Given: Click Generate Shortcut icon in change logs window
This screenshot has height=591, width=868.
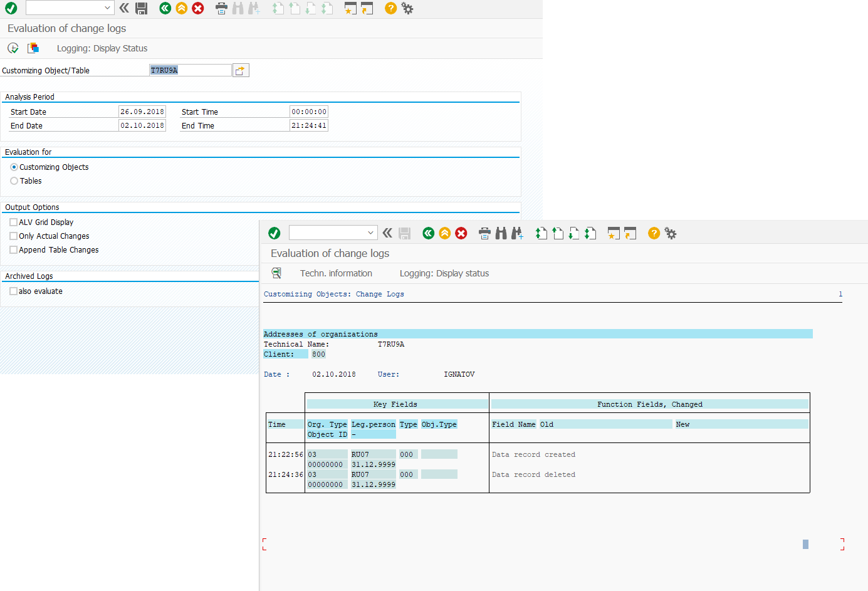Looking at the screenshot, I should point(630,233).
